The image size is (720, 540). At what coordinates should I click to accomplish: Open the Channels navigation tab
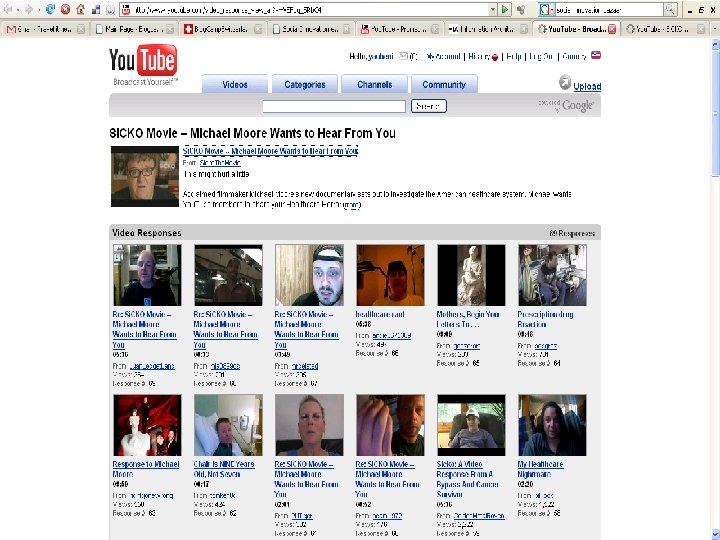[x=374, y=84]
